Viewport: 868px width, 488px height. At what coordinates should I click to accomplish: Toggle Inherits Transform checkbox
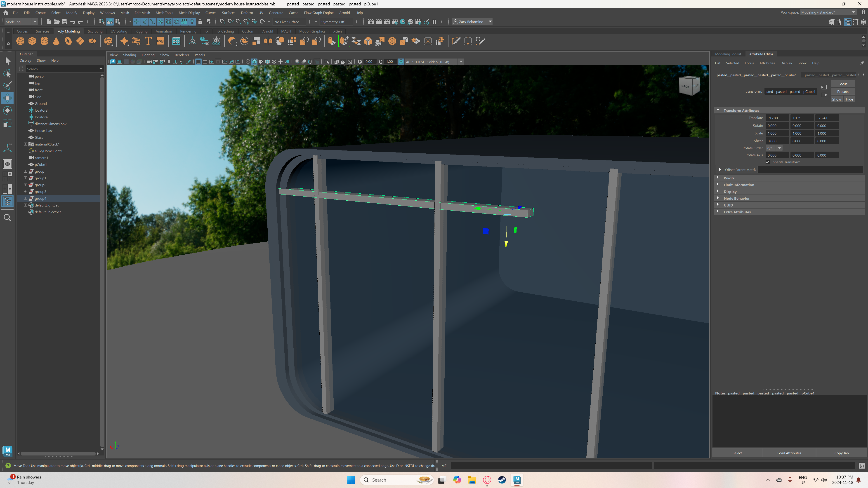tap(768, 162)
